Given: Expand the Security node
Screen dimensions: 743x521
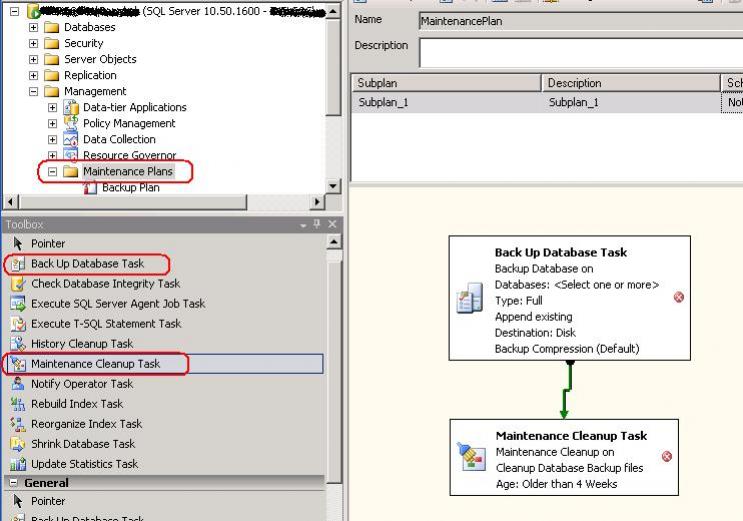Looking at the screenshot, I should [x=33, y=44].
